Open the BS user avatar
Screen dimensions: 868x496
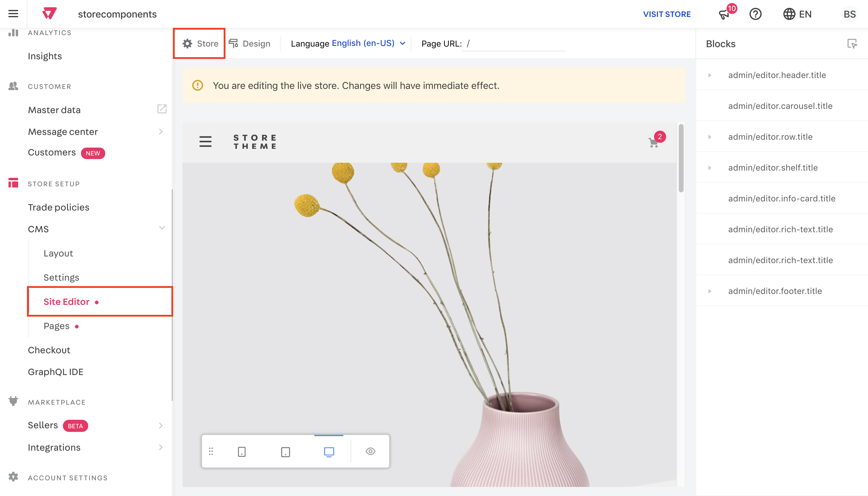tap(850, 14)
